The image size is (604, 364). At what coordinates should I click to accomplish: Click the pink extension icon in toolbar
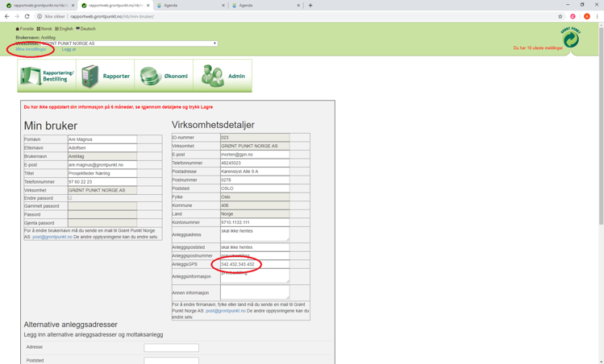573,17
